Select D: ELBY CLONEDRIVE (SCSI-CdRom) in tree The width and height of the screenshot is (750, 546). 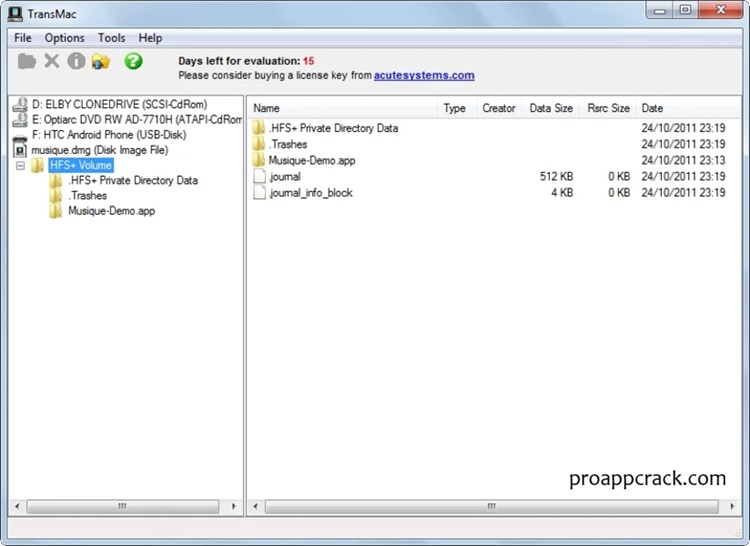pos(120,105)
